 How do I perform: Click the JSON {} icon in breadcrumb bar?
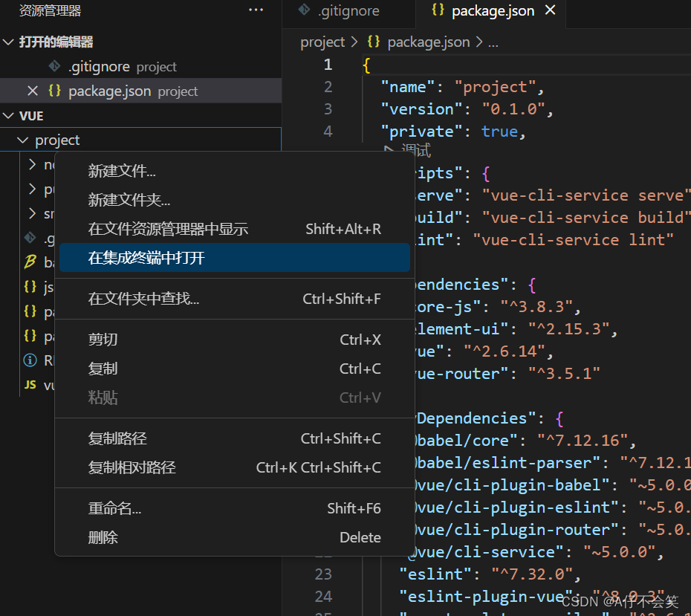(x=373, y=42)
